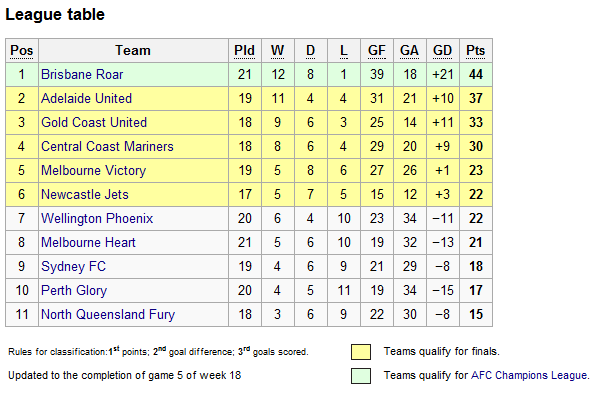598x398 pixels.
Task: Select the Melbourne Victory link
Action: 93,170
